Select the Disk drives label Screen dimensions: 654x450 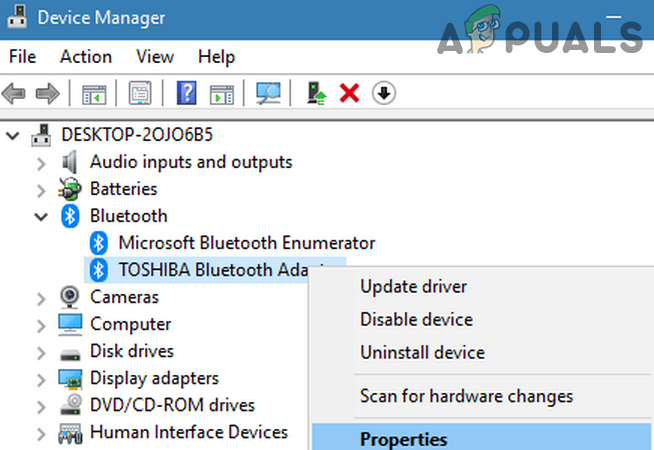132,351
